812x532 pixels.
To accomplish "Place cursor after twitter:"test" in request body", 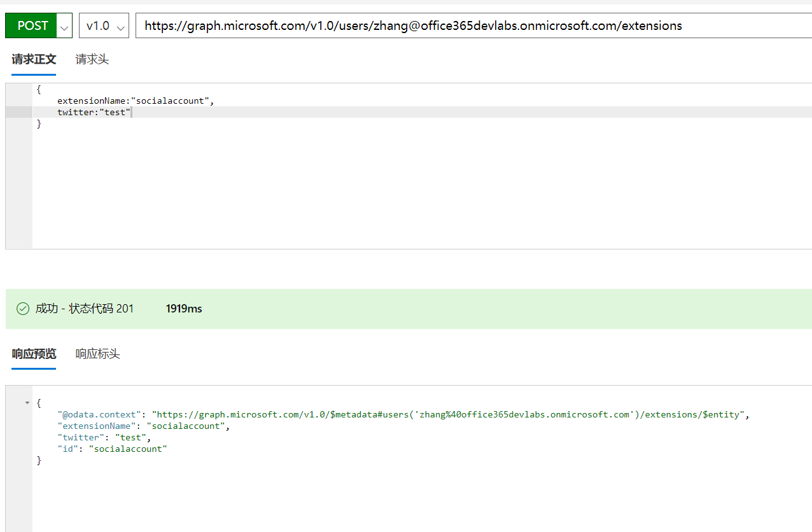I will (x=132, y=113).
